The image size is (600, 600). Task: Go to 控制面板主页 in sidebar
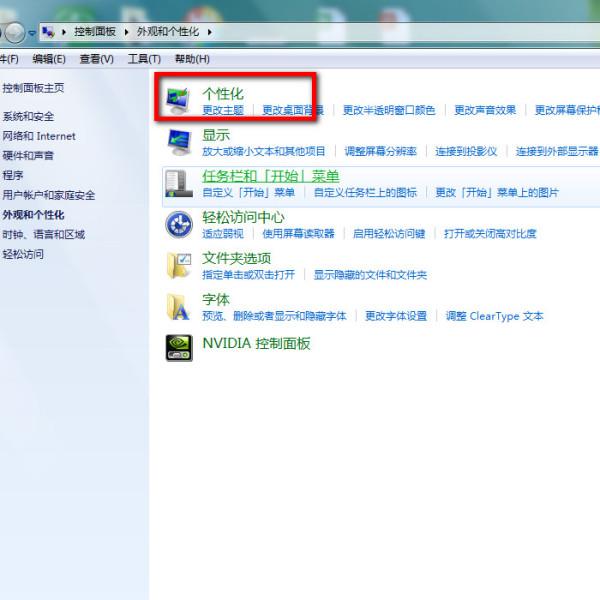[33, 88]
